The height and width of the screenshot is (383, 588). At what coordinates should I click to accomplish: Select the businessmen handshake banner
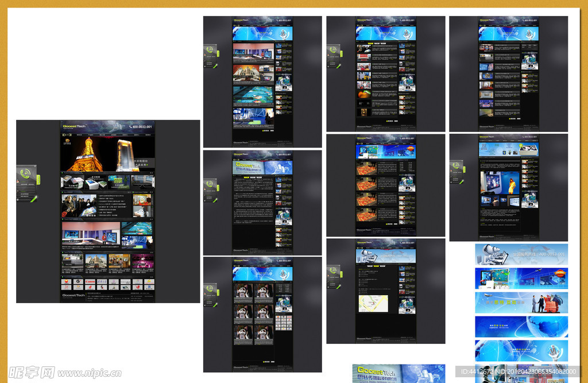521,303
